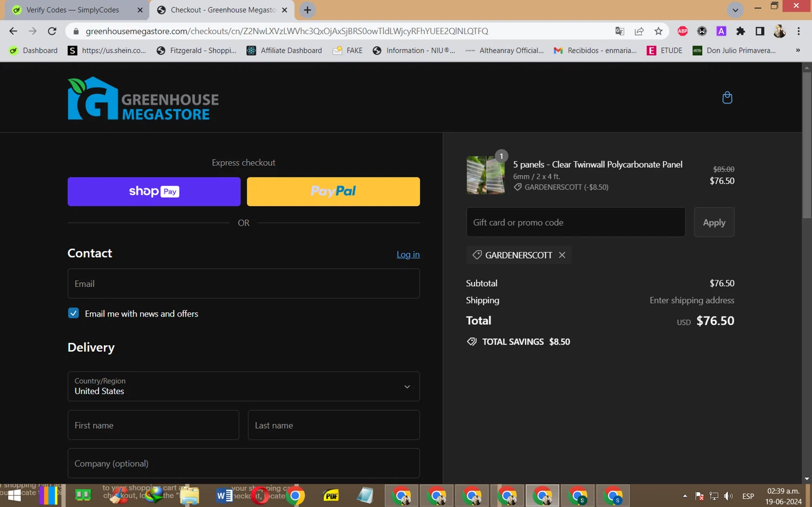Open the Affiliate Dashboard bookmark
The height and width of the screenshot is (507, 812).
click(x=284, y=50)
